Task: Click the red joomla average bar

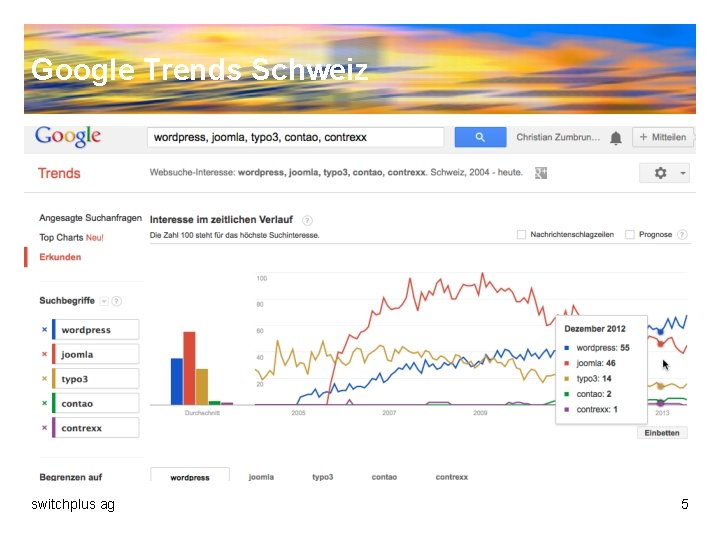Action: (189, 368)
